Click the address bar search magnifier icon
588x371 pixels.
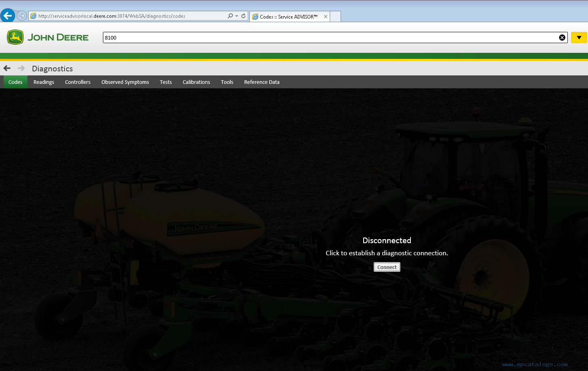(230, 16)
